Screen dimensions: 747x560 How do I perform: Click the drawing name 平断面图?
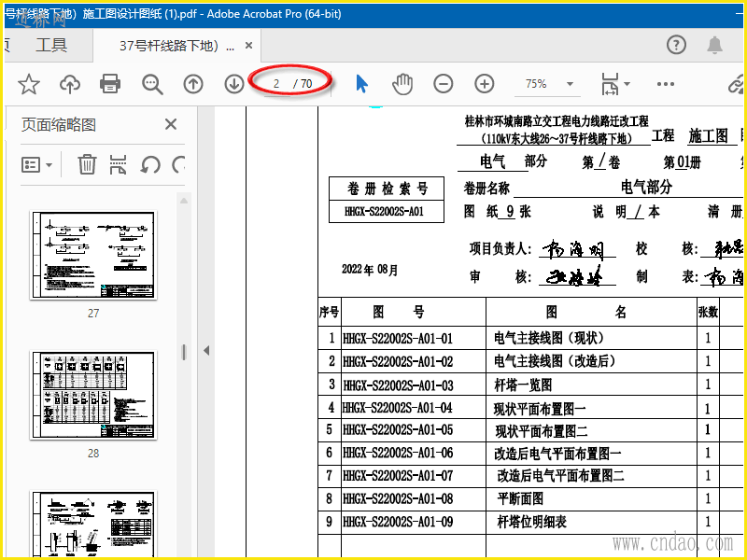point(520,498)
